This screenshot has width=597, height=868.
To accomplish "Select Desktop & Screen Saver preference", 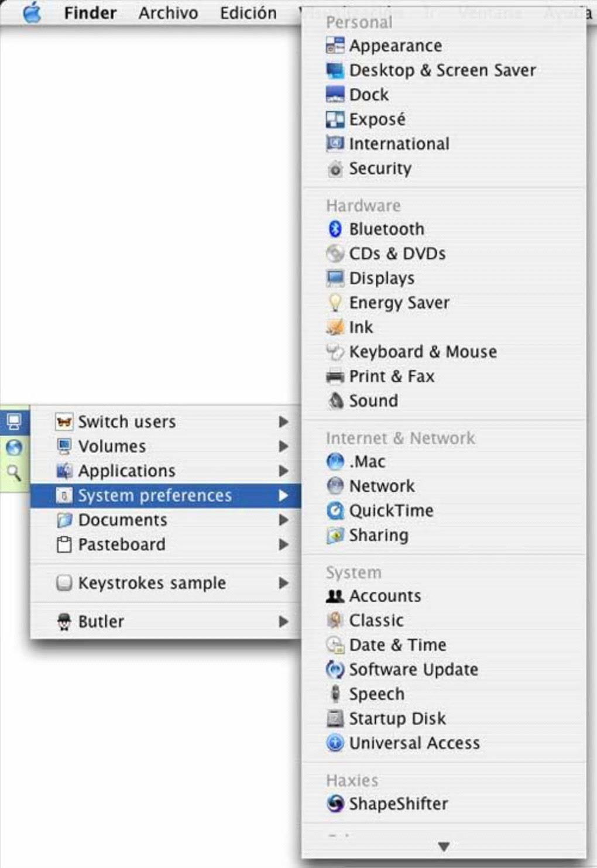I will tap(442, 70).
